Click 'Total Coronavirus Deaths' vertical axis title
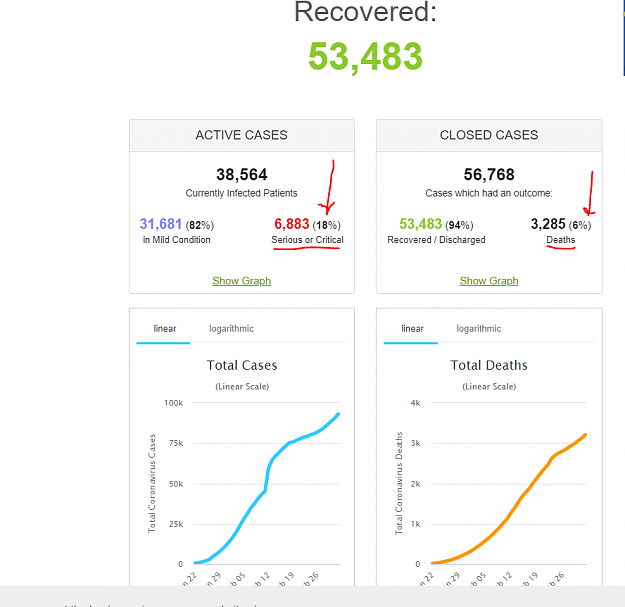This screenshot has width=625, height=607. (x=399, y=483)
